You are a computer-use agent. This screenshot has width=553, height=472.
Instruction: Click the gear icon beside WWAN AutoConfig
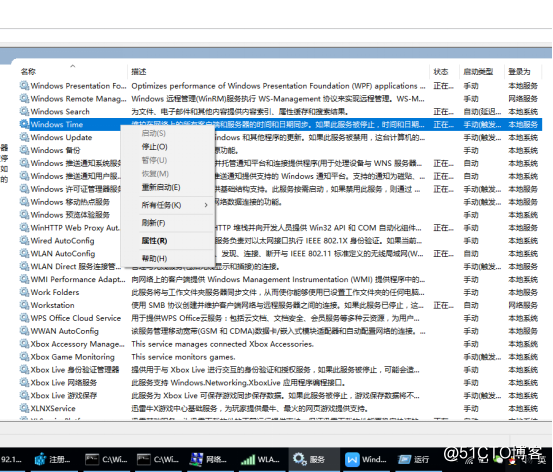(x=24, y=331)
